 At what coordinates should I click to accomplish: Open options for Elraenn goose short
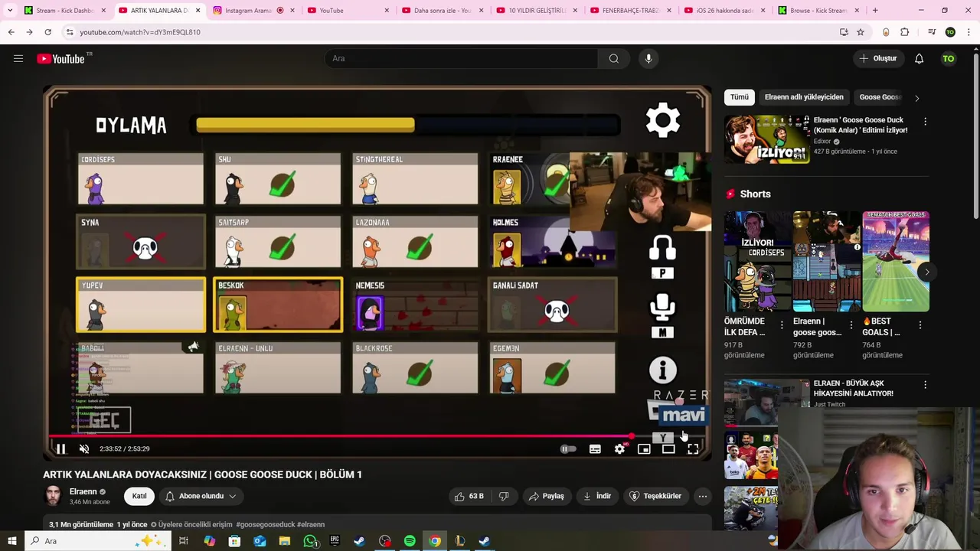pos(851,325)
